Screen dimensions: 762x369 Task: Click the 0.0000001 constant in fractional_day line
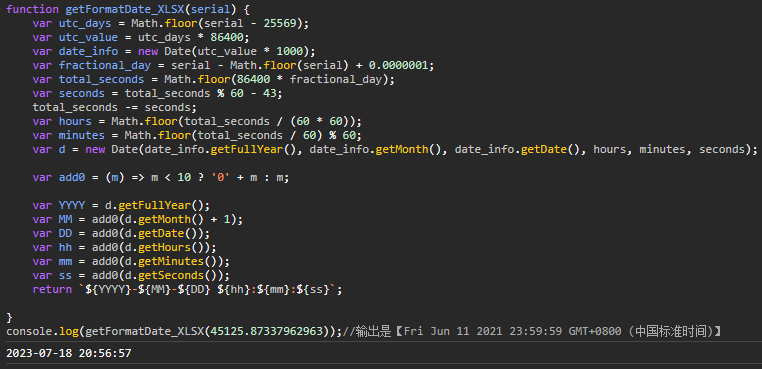click(x=398, y=65)
